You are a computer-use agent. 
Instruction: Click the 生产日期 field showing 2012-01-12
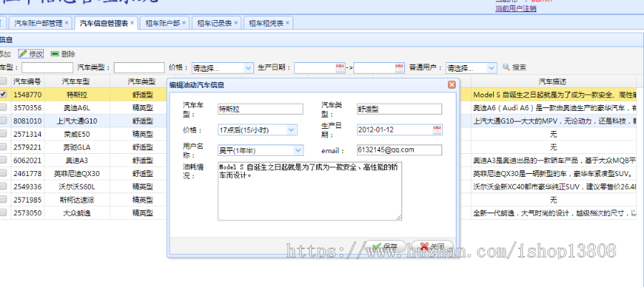pyautogui.click(x=395, y=130)
